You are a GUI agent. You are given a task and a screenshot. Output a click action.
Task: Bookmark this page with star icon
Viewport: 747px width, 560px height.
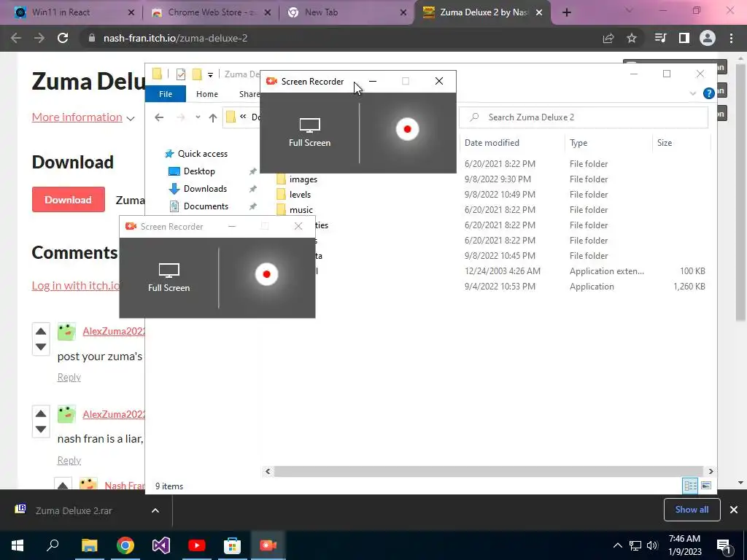click(632, 38)
